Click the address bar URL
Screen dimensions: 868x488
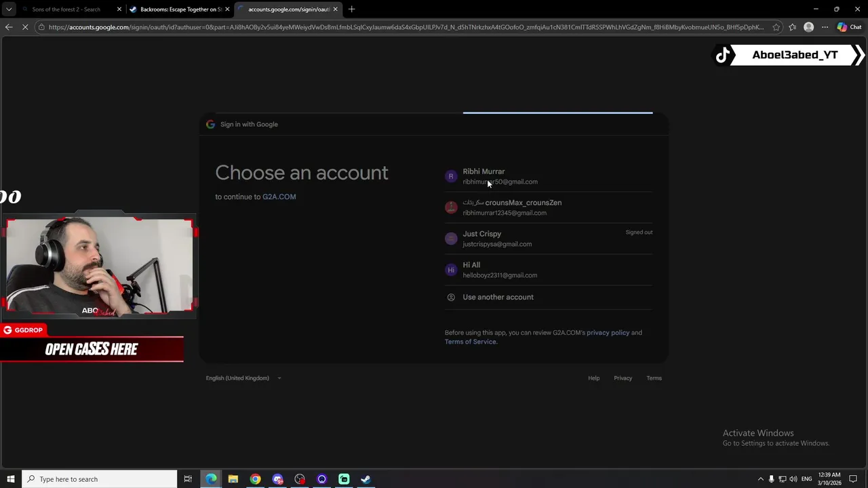tap(406, 27)
